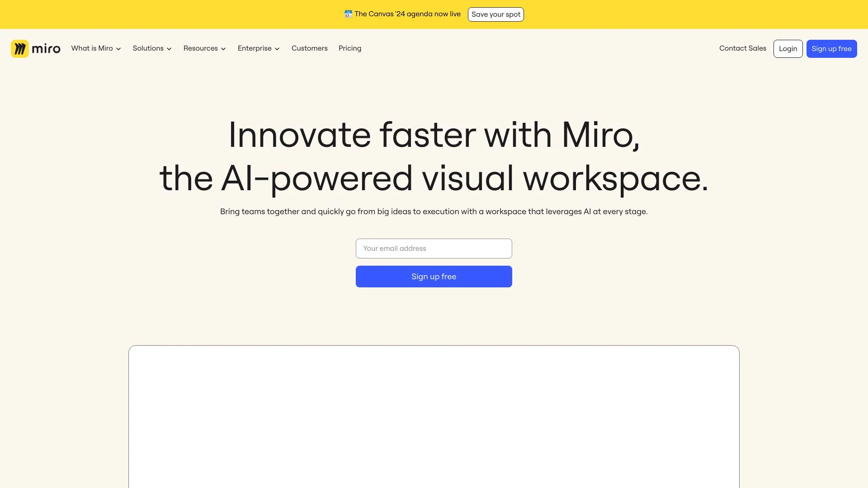Image resolution: width=868 pixels, height=488 pixels.
Task: Expand the What is Miro menu
Action: pos(93,48)
